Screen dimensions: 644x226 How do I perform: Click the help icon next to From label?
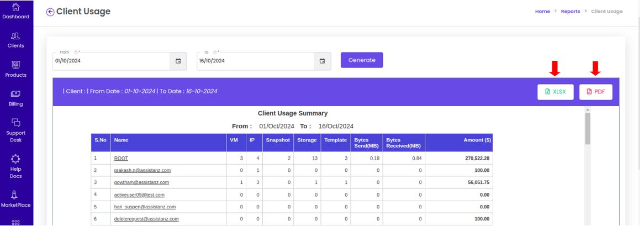tap(76, 52)
